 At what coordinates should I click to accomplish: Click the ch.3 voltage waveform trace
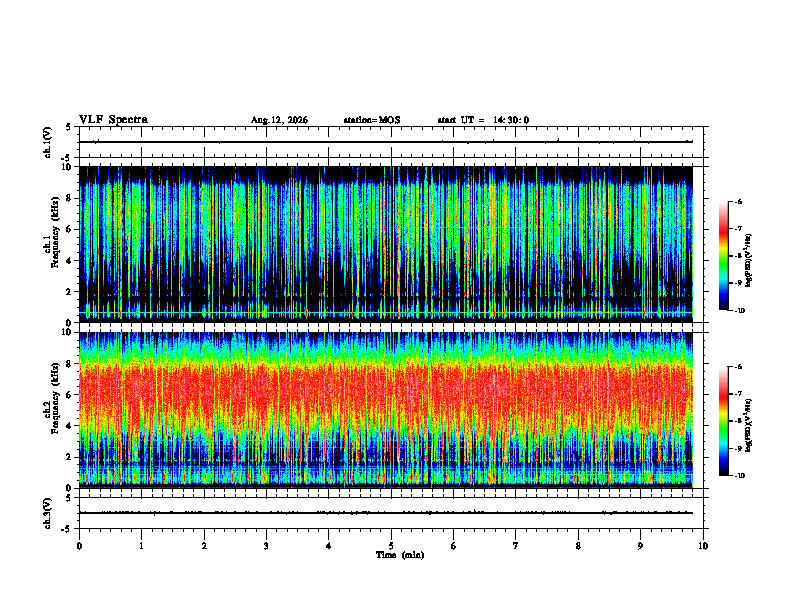pos(386,513)
